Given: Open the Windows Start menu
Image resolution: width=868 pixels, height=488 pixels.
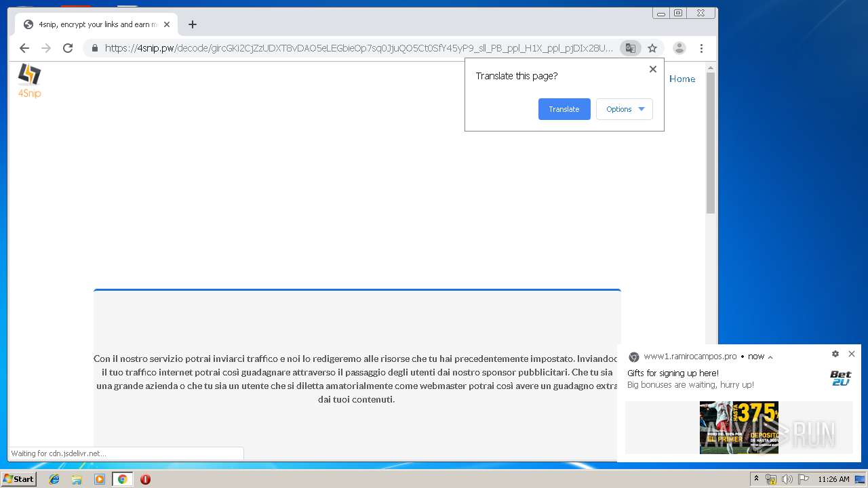Looking at the screenshot, I should pyautogui.click(x=19, y=479).
